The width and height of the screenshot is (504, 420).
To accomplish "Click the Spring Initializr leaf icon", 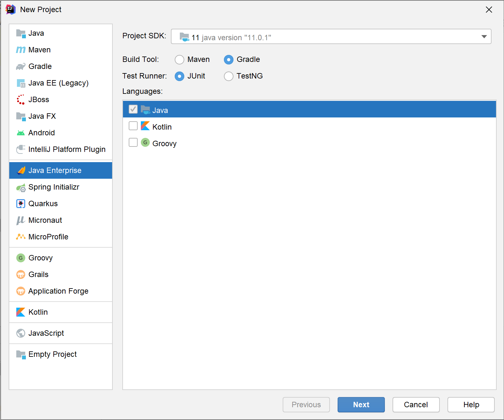I will [x=21, y=187].
